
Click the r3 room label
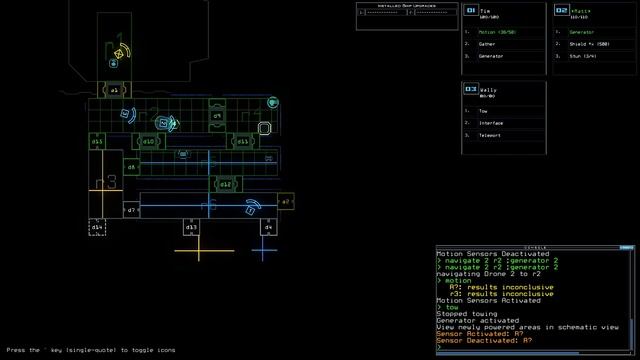[106, 182]
